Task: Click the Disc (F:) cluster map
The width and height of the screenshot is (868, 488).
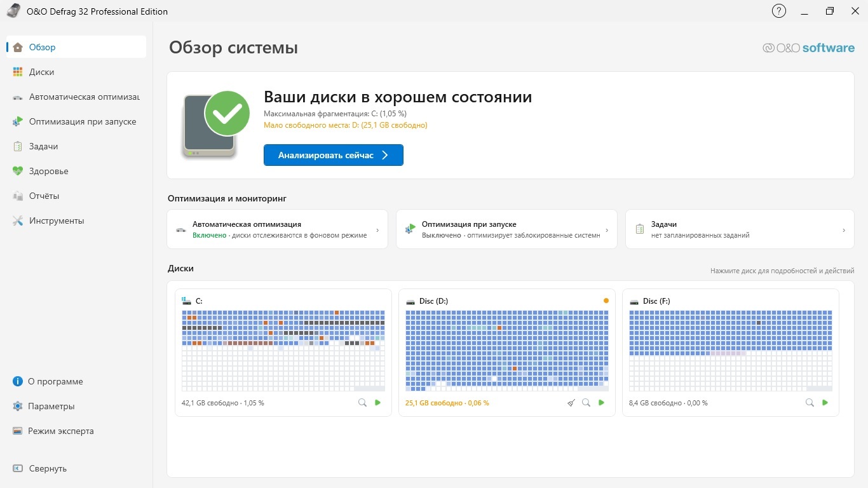Action: pyautogui.click(x=731, y=351)
